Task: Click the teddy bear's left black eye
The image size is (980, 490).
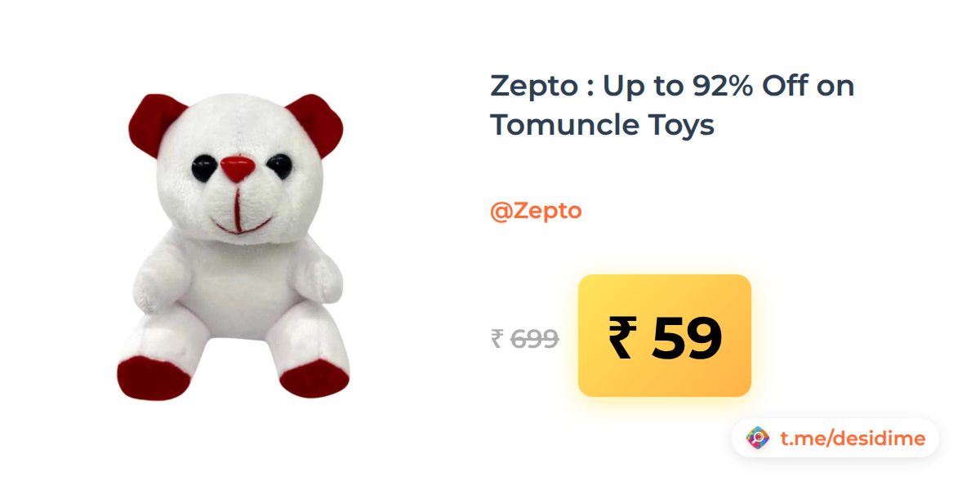Action: pyautogui.click(x=203, y=169)
